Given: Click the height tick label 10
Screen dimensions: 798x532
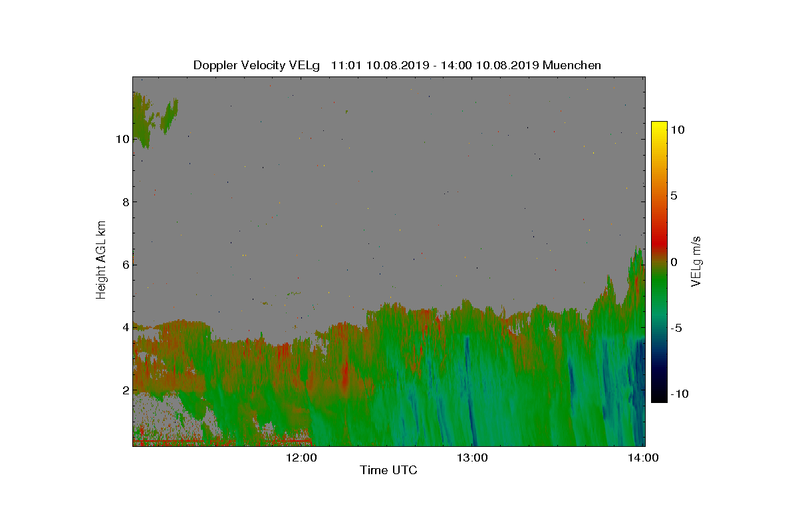Looking at the screenshot, I should point(122,139).
